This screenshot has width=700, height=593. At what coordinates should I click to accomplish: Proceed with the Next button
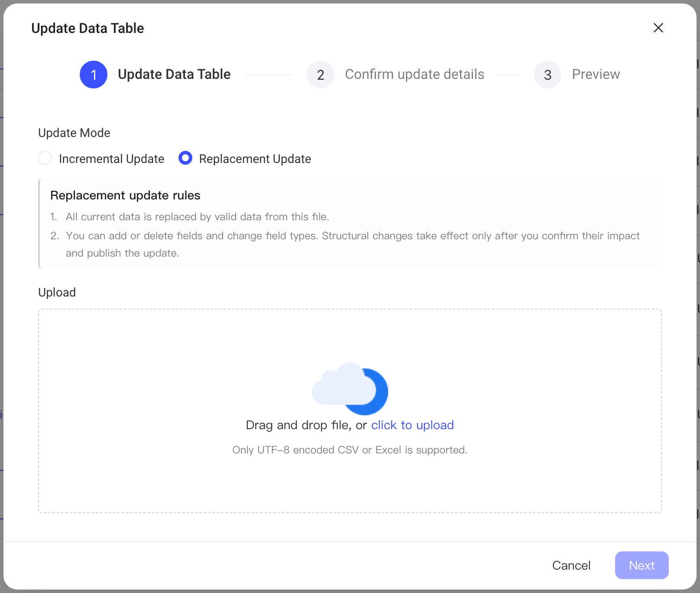(642, 565)
